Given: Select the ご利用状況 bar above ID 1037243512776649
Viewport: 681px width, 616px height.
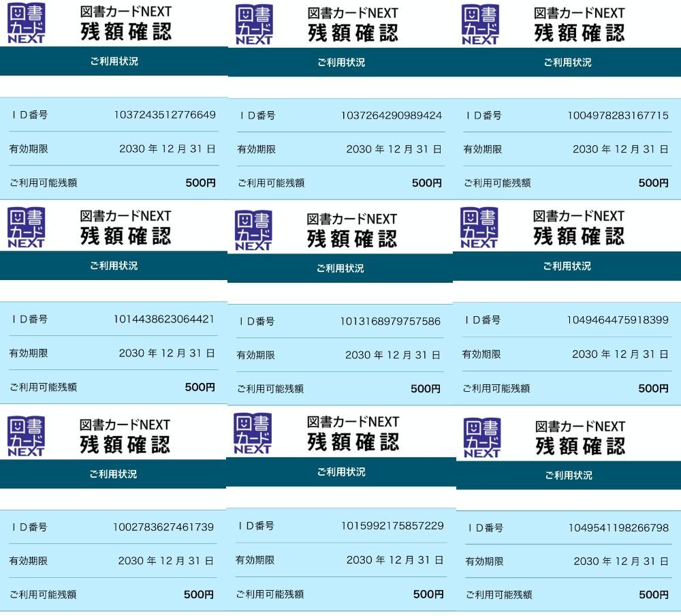Looking at the screenshot, I should pos(114,61).
